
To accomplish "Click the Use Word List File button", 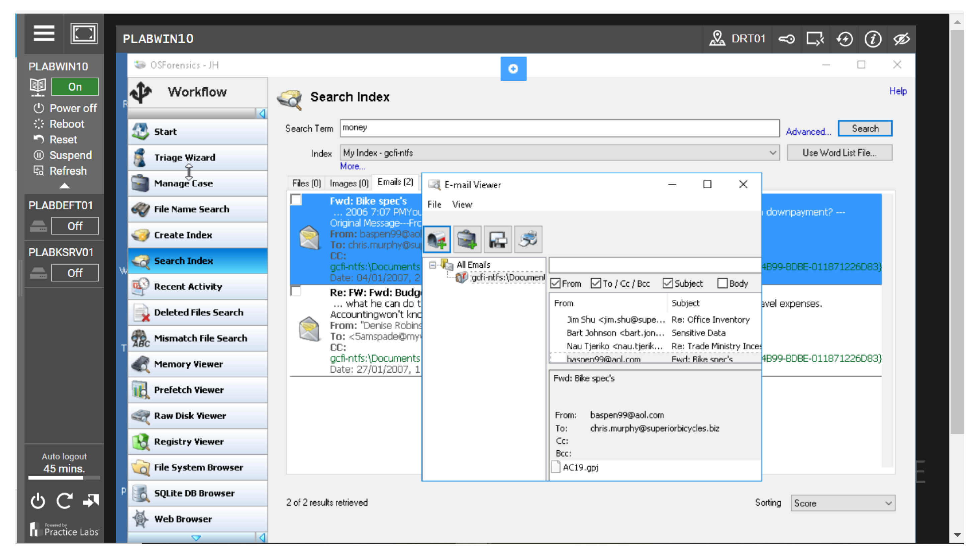I will point(839,153).
